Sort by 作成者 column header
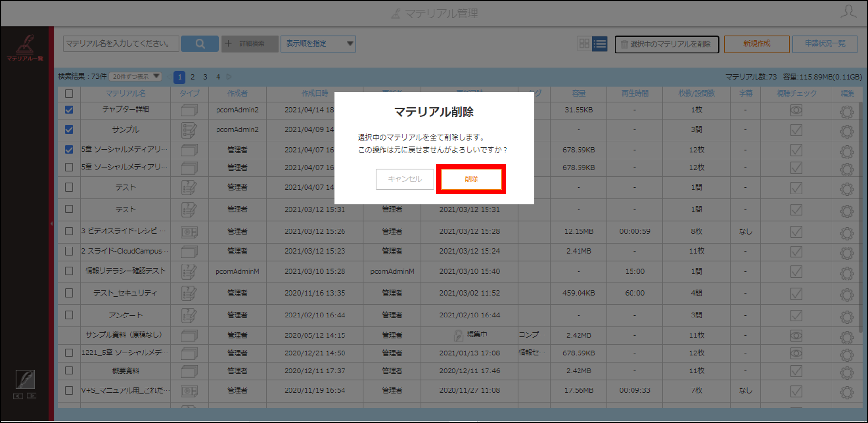This screenshot has height=423, width=868. pos(237,93)
